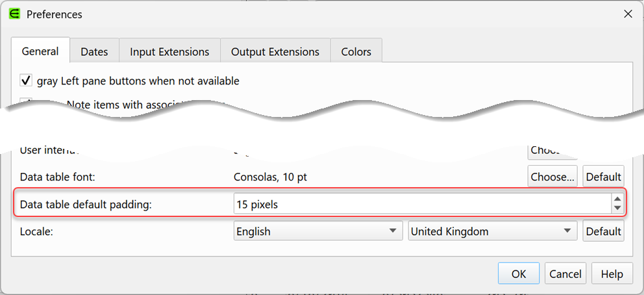Expand the United Kingdom country dropdown
The image size is (644, 295).
point(492,231)
